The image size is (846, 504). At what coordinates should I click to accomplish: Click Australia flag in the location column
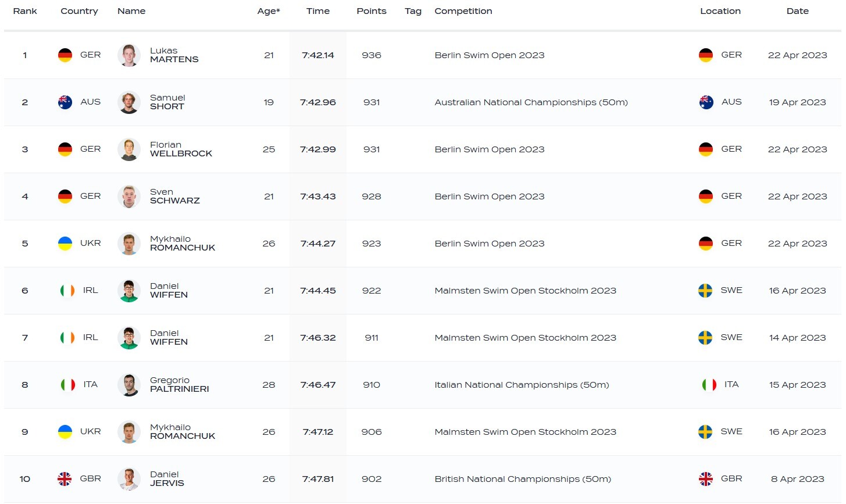click(x=706, y=102)
